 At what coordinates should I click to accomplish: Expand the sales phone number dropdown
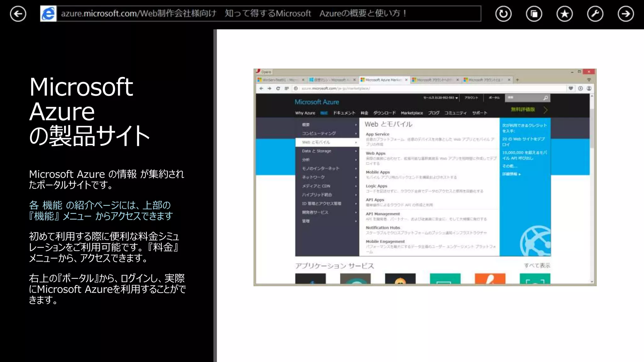[441, 98]
